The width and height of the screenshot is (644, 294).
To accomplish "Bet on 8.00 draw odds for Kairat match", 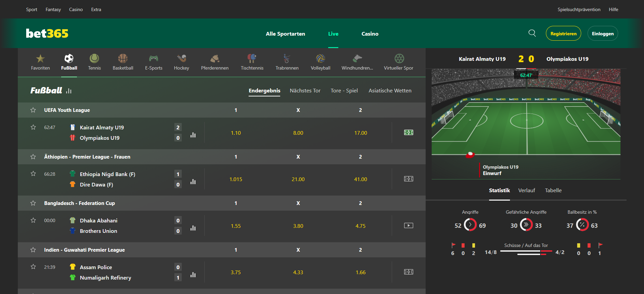I will click(298, 133).
